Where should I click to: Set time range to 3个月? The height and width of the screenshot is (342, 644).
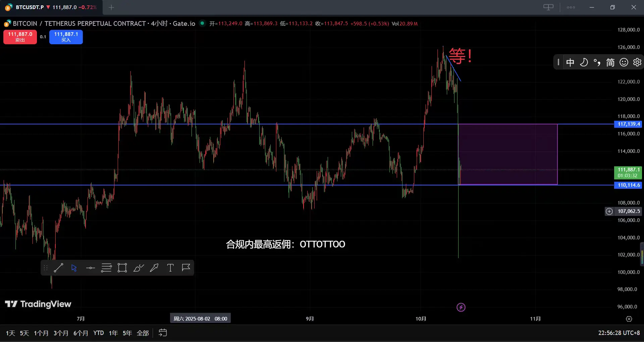point(61,333)
